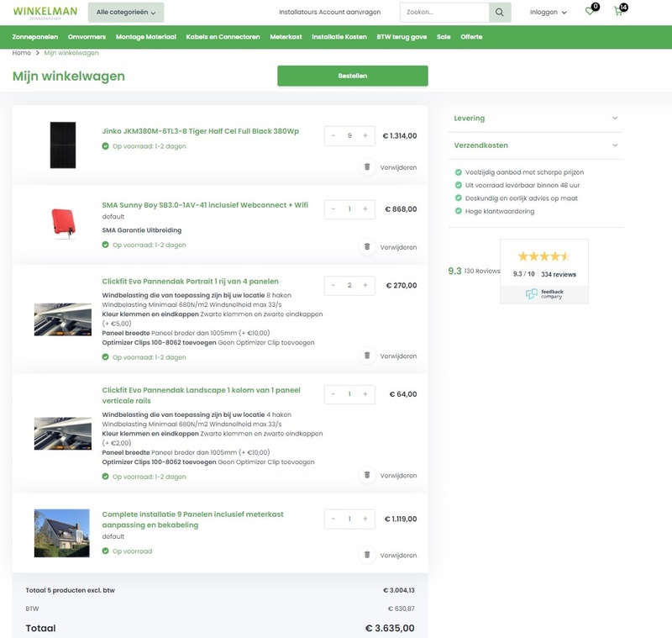
Task: Open the Offerte menu item
Action: pyautogui.click(x=471, y=37)
